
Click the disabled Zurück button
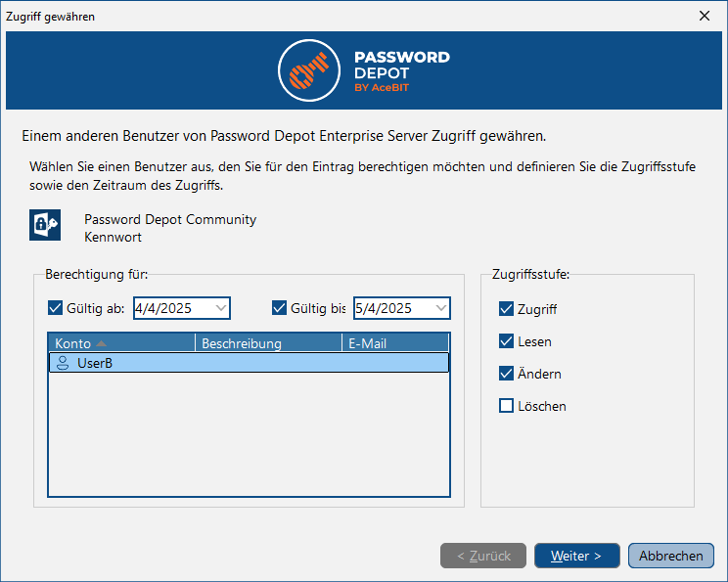pos(483,556)
